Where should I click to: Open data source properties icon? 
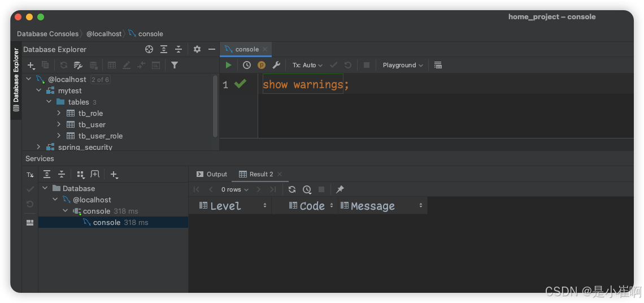click(78, 65)
